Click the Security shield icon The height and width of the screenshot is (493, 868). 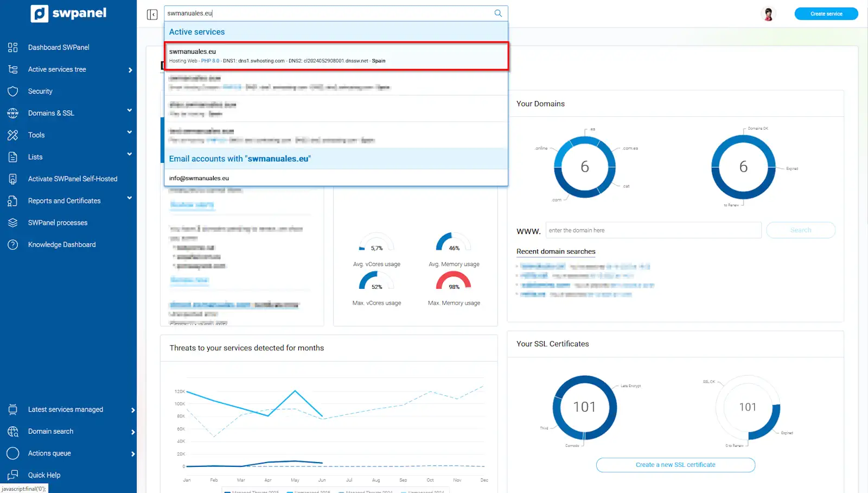point(13,91)
